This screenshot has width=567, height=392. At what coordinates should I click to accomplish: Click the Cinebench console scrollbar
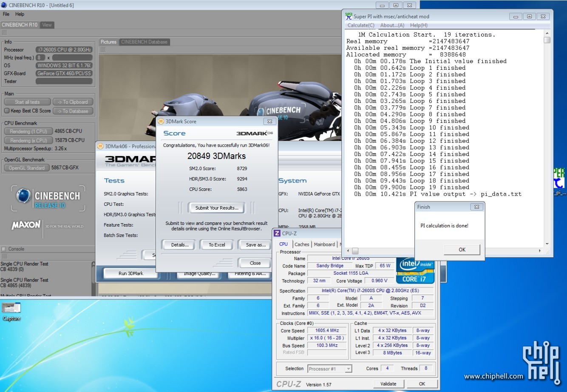94,278
